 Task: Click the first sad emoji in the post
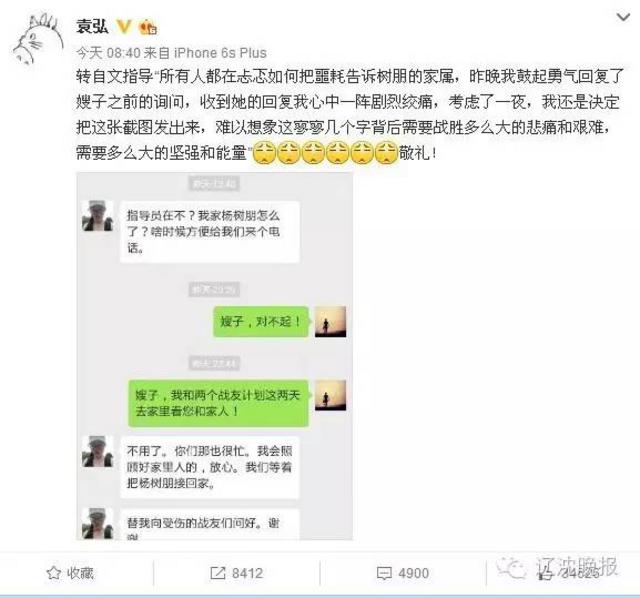264,153
